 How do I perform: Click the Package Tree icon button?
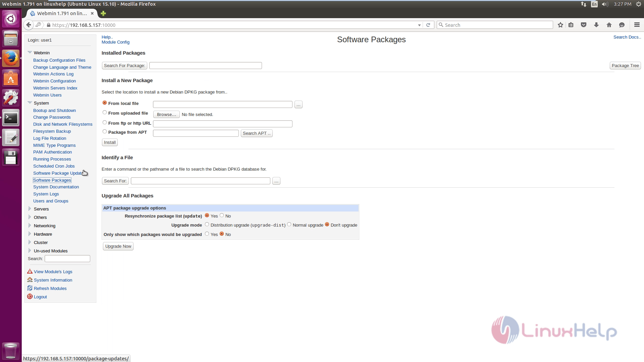tap(626, 65)
